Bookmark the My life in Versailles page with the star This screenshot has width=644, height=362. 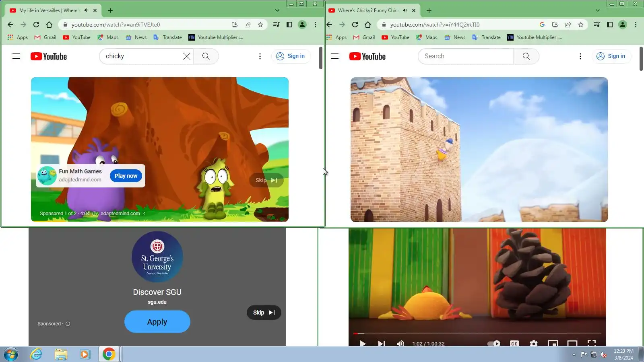point(260,25)
